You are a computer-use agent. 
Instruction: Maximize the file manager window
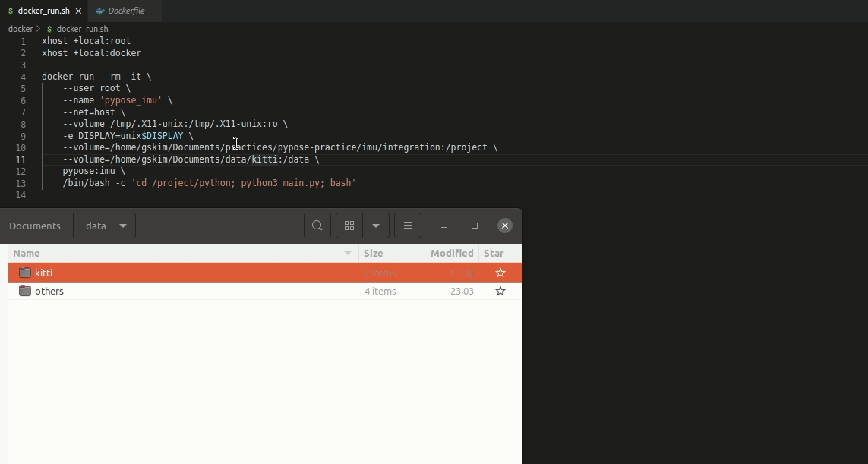coord(475,226)
